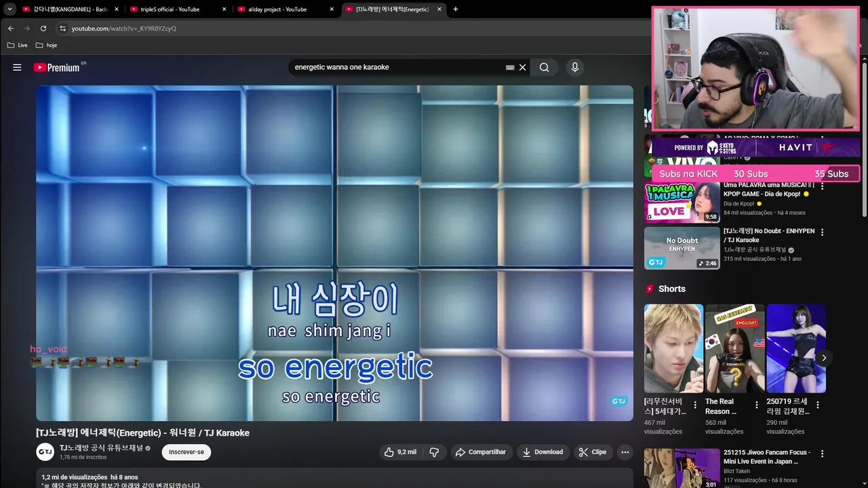
Task: Open The Real Reason short thumbnail
Action: (x=734, y=348)
